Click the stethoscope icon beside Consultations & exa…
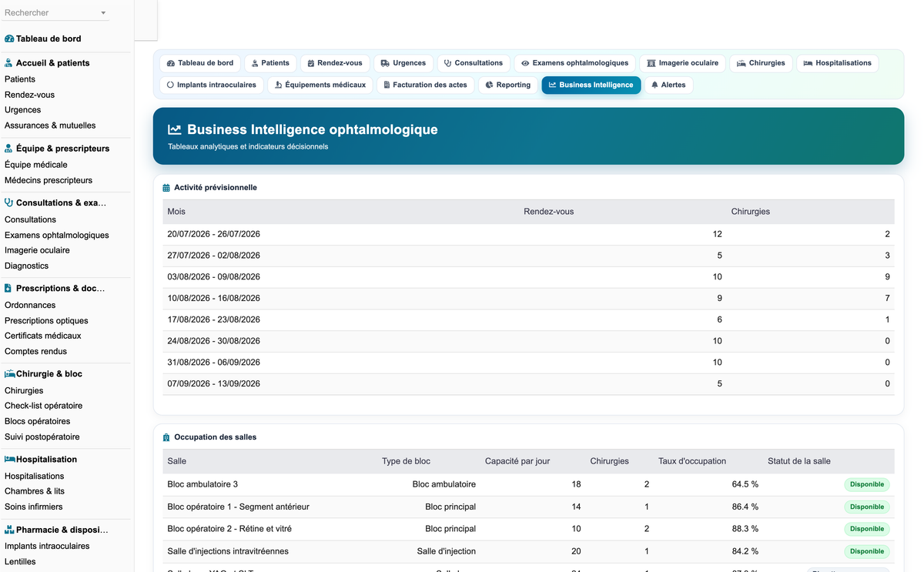 point(8,203)
